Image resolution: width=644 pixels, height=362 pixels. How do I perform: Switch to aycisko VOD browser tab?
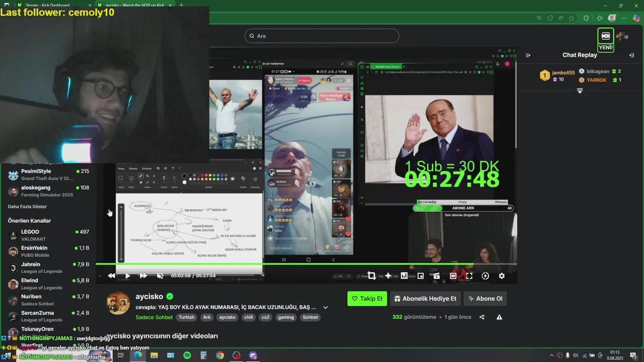pos(135,5)
